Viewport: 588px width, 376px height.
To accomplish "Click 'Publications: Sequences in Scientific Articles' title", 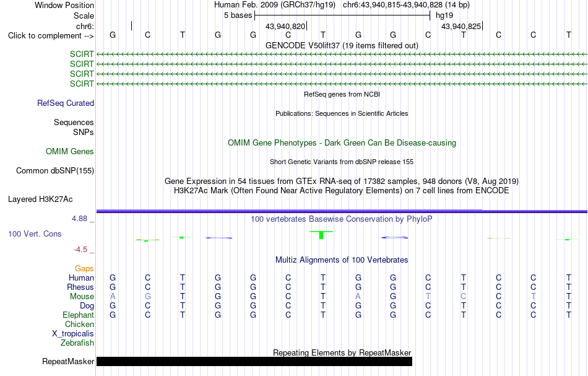I will [342, 113].
